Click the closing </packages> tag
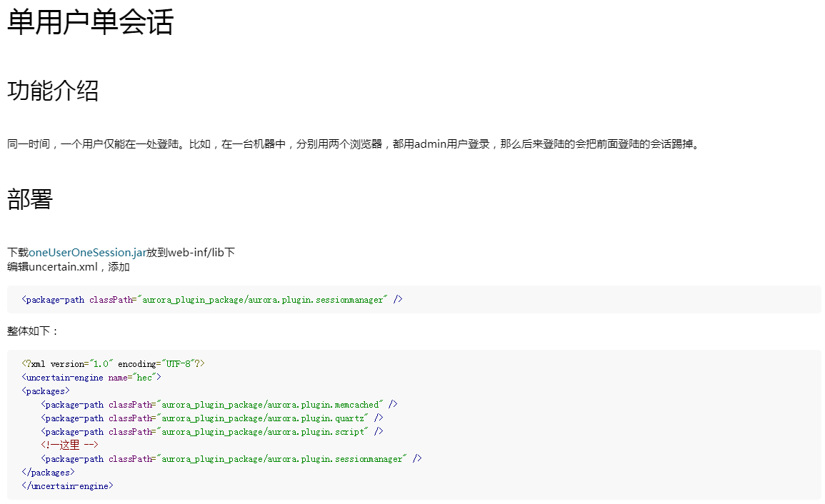The width and height of the screenshot is (825, 504). coord(48,473)
